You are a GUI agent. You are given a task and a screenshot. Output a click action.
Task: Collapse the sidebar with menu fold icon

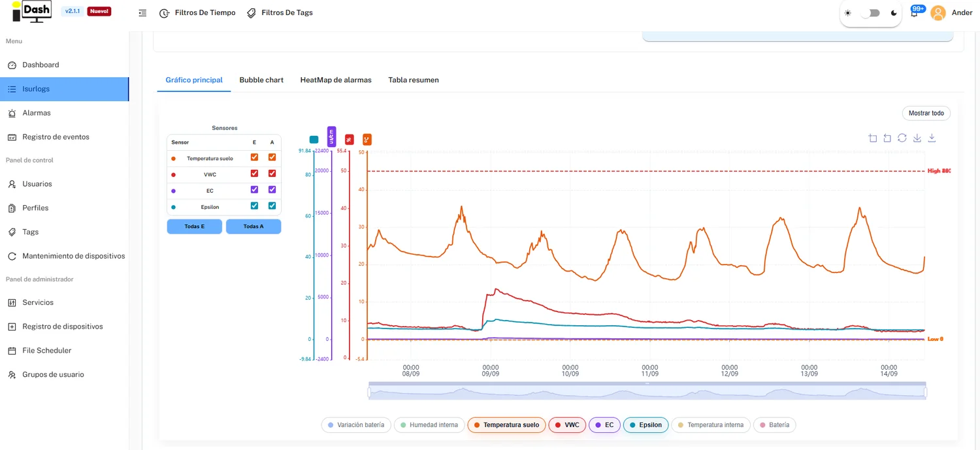point(142,13)
